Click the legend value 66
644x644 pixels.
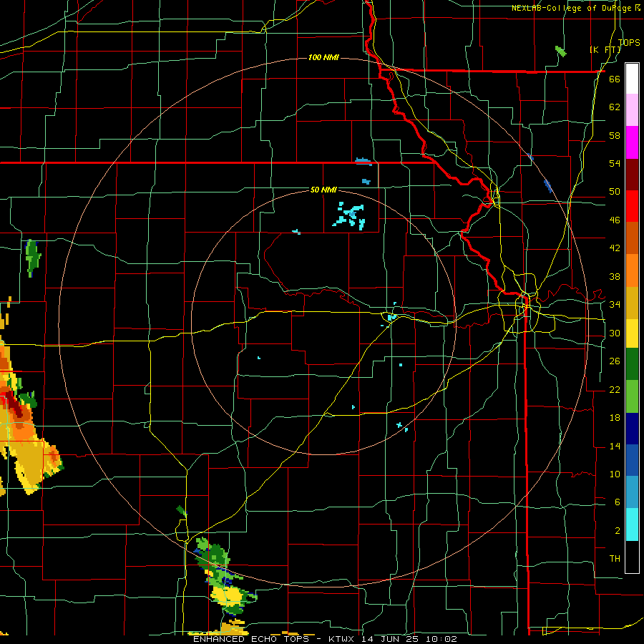point(615,79)
